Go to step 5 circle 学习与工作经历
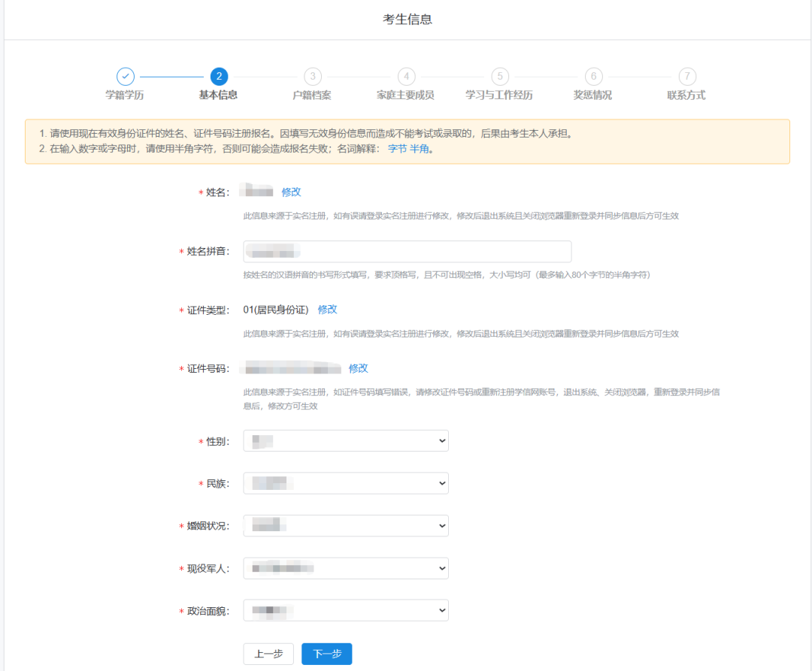 (x=500, y=77)
